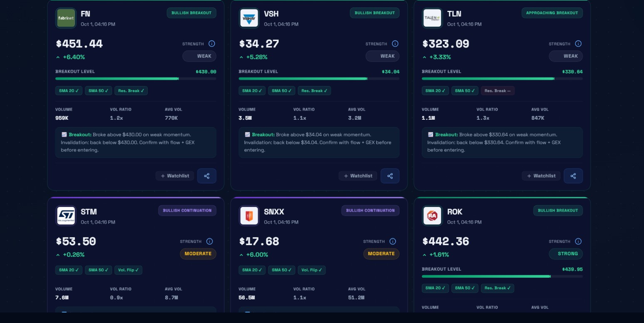Viewport: 644px width, 323px height.
Task: Click the 56.5M volume on SNXX card
Action: click(247, 298)
